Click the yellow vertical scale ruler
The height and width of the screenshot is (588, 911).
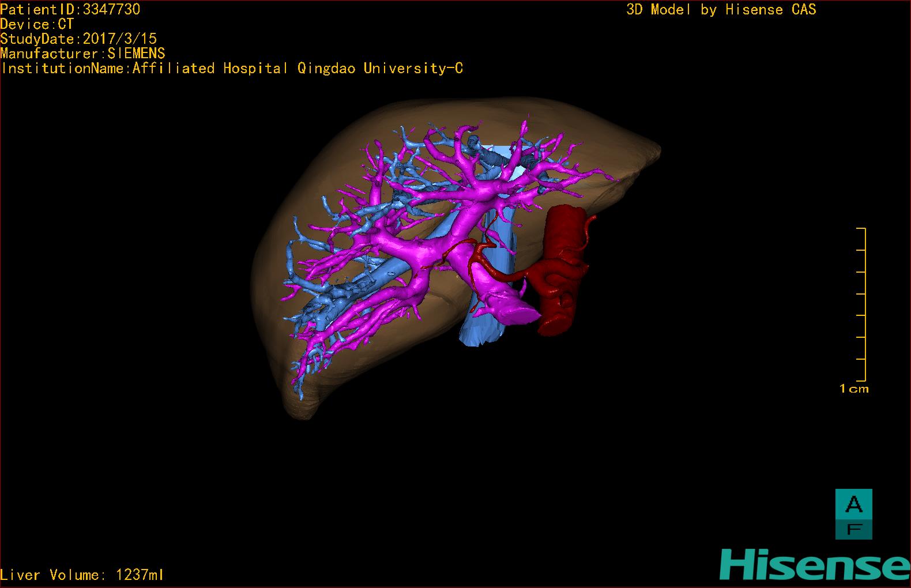[864, 304]
